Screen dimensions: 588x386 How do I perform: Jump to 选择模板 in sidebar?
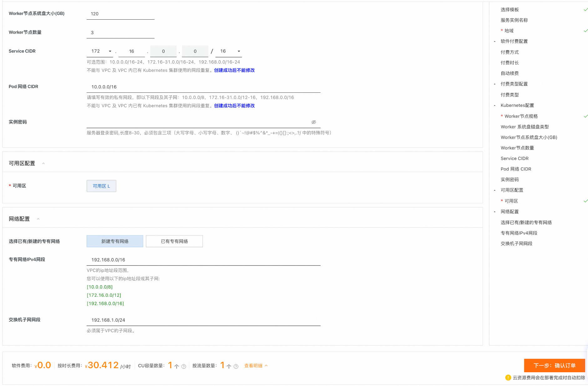510,10
